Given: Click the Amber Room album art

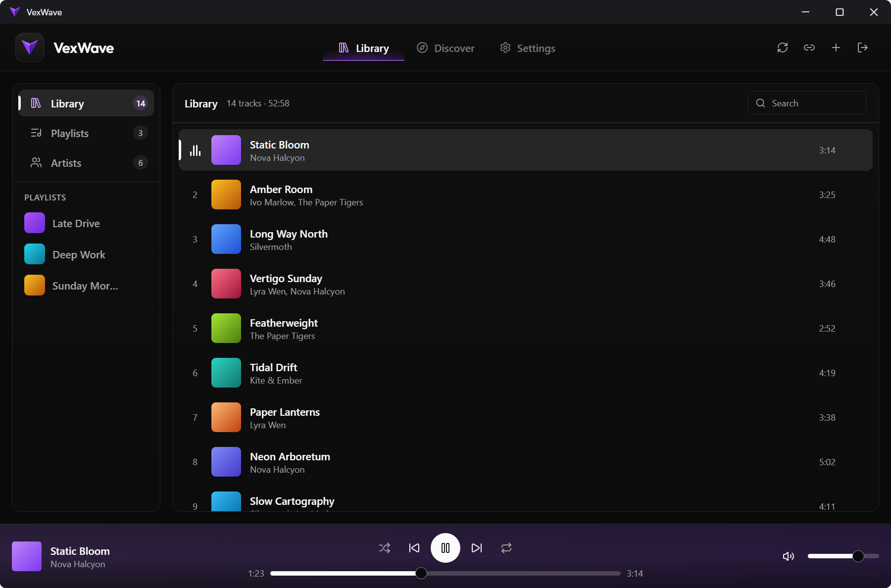Looking at the screenshot, I should coord(226,195).
